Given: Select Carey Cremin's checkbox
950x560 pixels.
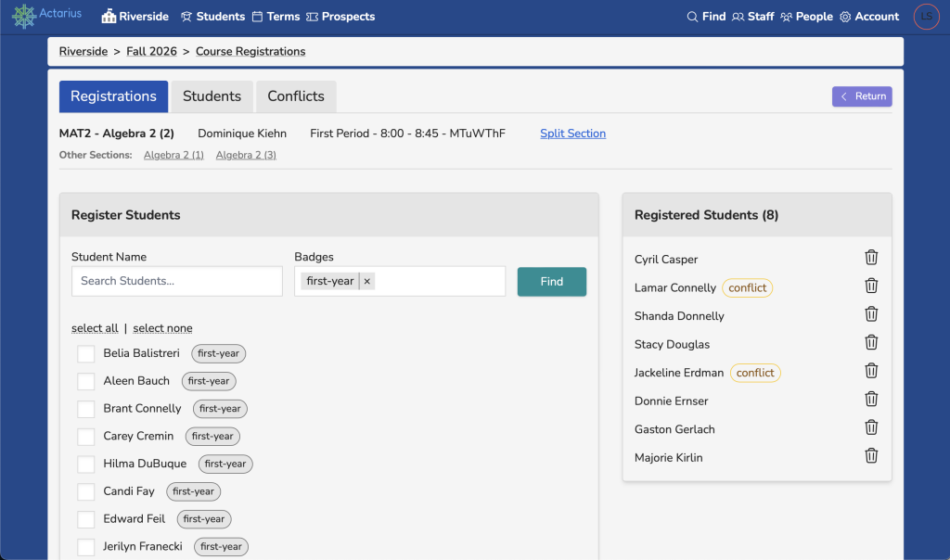Looking at the screenshot, I should (x=86, y=437).
